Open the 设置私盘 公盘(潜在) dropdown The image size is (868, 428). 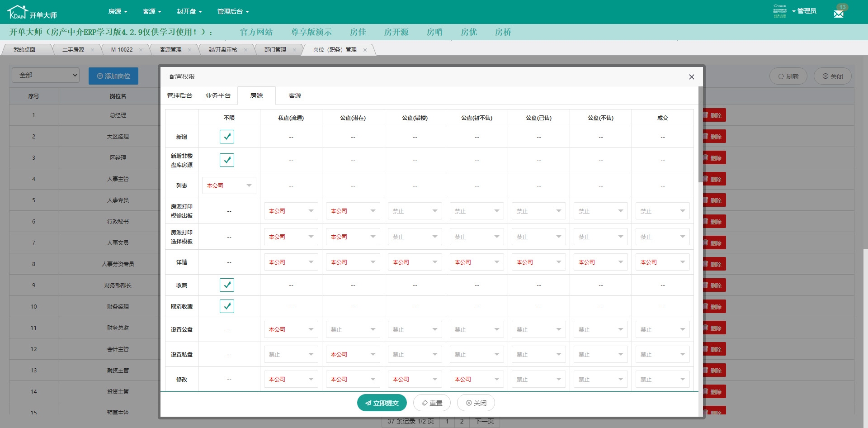point(353,354)
